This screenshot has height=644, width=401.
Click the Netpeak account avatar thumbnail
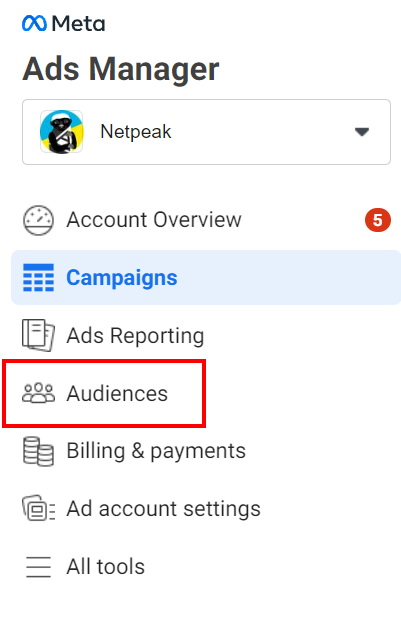click(x=62, y=131)
